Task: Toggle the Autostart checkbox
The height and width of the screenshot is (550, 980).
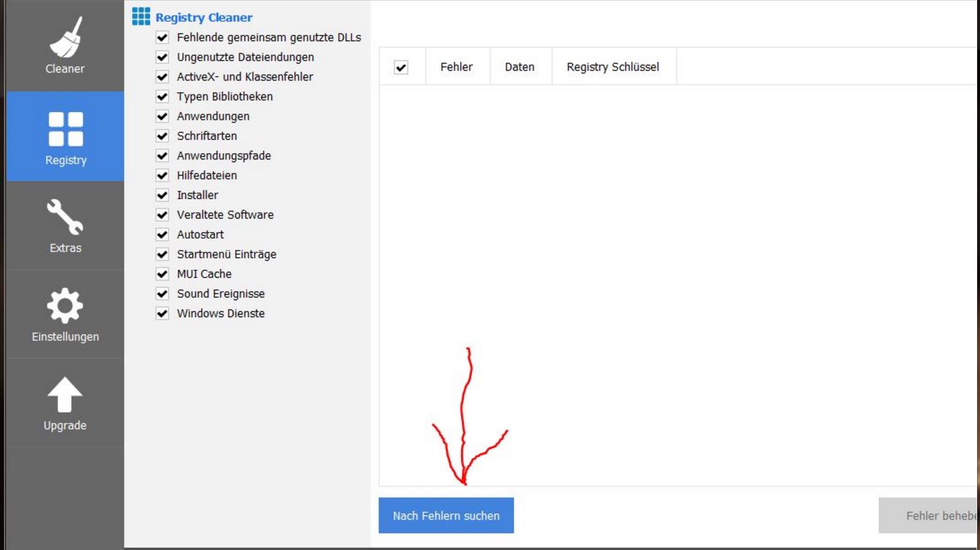Action: (x=162, y=235)
